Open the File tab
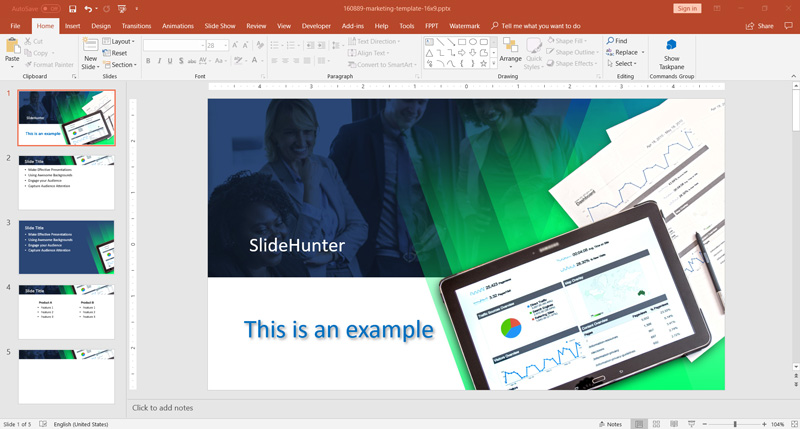 (15, 26)
